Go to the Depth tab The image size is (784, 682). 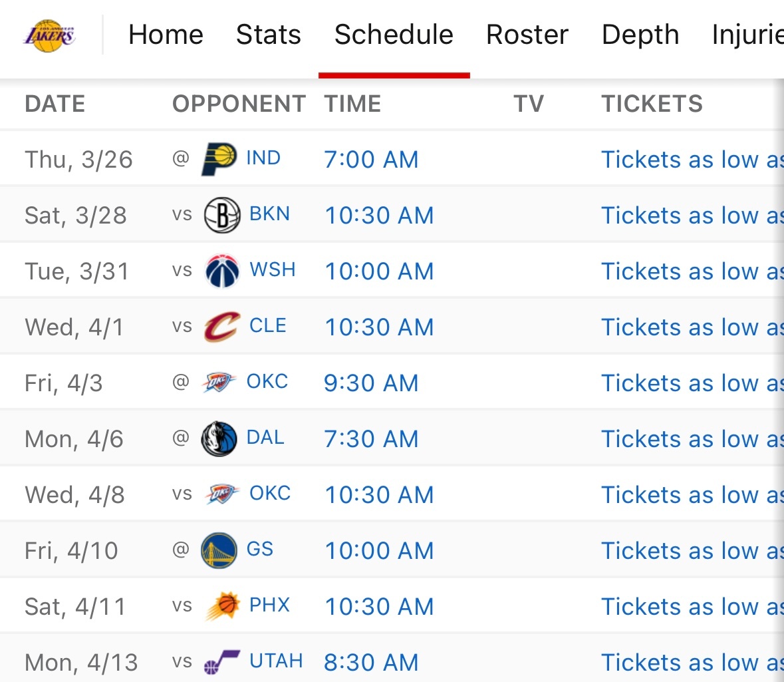click(640, 35)
